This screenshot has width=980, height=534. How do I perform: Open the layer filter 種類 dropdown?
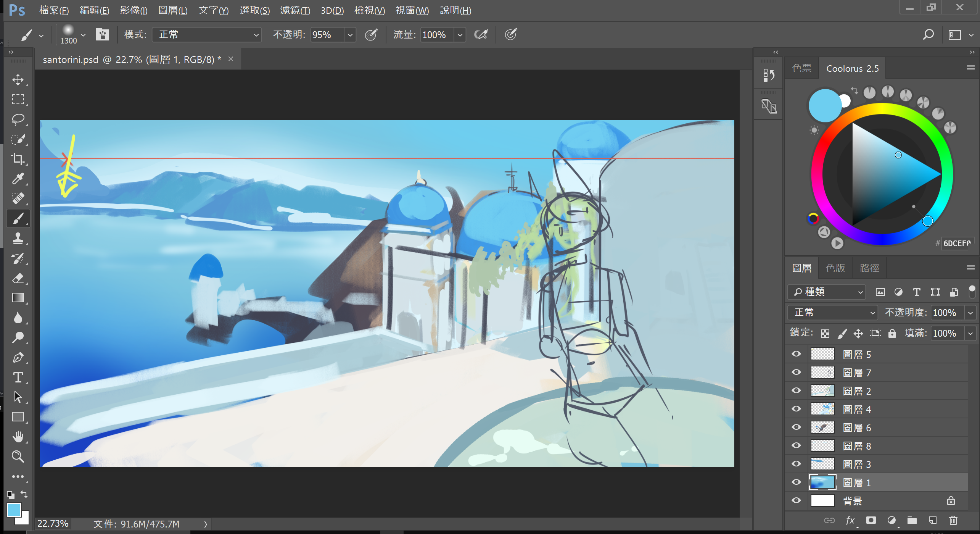point(827,292)
